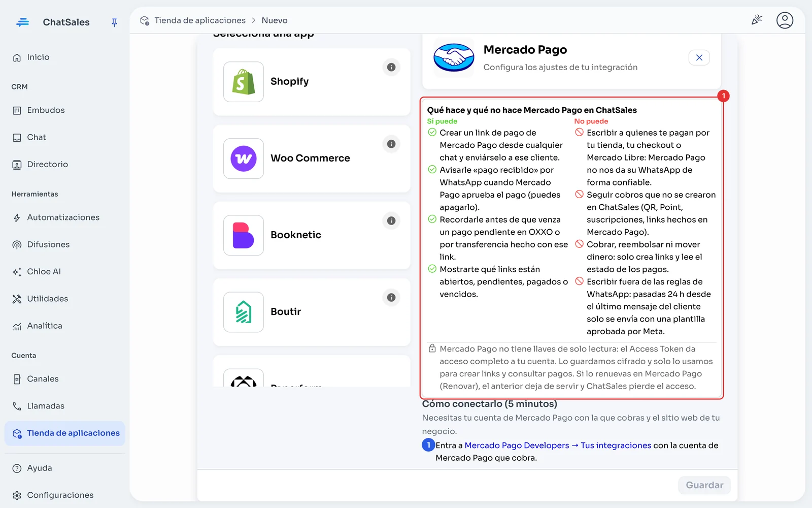Select the Shopify app card
This screenshot has height=508, width=812.
(312, 82)
